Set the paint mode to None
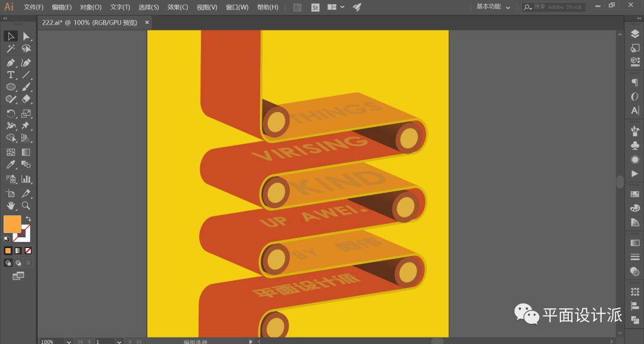 click(28, 250)
